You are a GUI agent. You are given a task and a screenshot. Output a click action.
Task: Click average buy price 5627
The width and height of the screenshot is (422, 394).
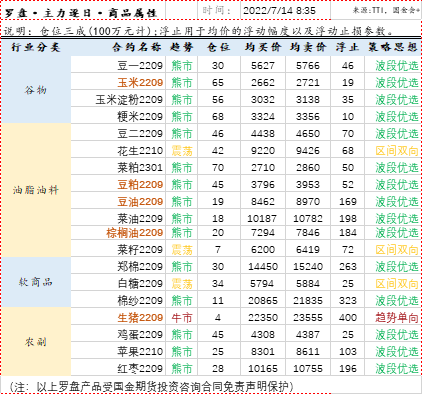263,66
